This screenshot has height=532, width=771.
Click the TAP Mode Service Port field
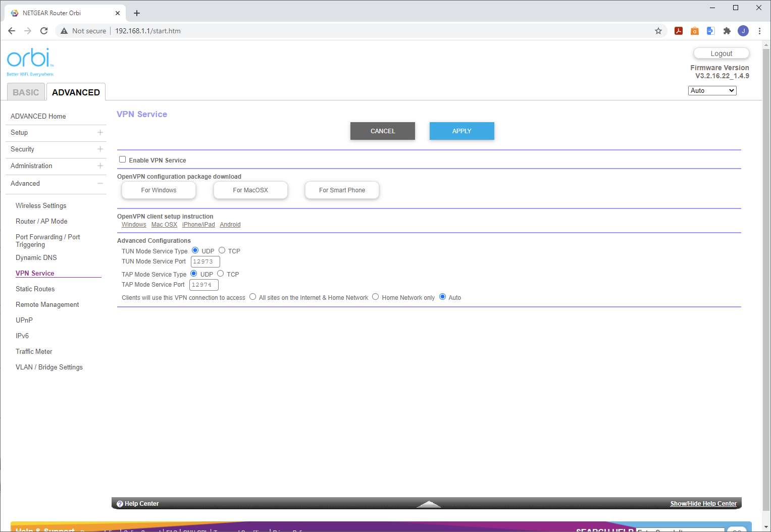204,285
